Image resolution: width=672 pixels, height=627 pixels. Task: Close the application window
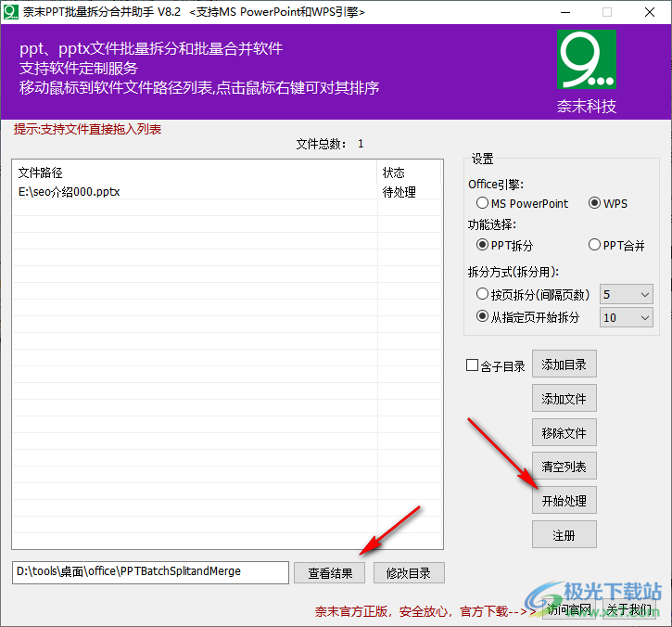click(650, 12)
